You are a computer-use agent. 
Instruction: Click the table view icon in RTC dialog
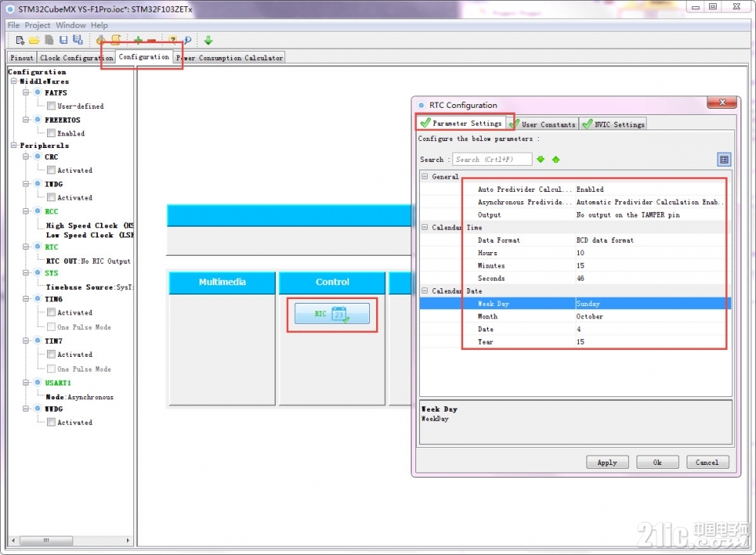[724, 160]
